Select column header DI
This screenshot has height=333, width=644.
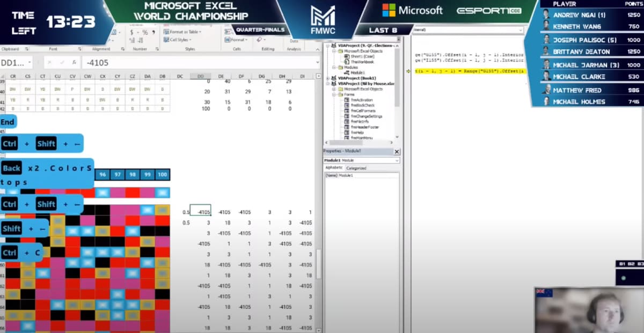click(x=303, y=77)
